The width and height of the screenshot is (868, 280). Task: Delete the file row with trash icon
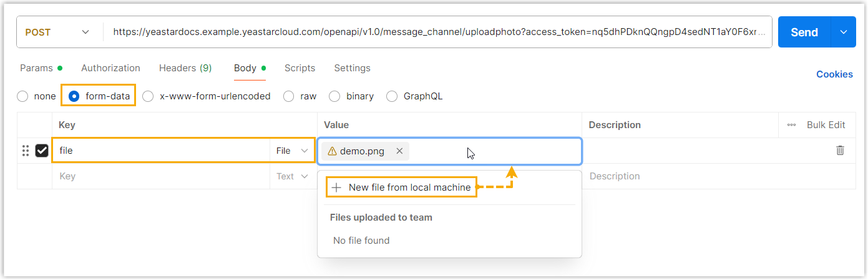click(840, 151)
